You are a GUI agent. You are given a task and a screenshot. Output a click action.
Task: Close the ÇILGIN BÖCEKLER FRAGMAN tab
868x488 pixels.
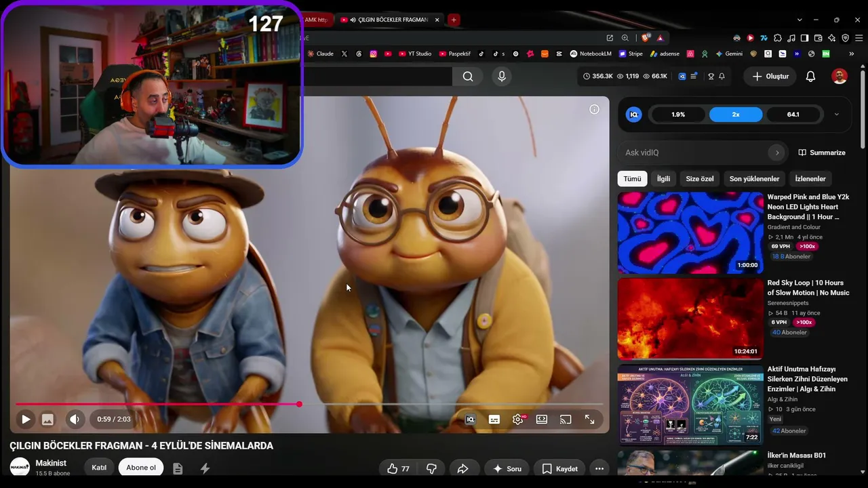[x=437, y=20]
